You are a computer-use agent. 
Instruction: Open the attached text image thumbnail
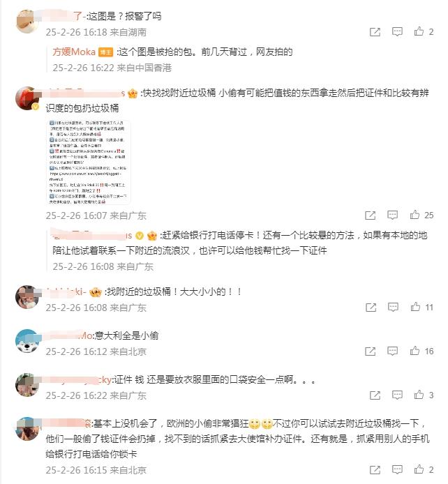(88, 162)
